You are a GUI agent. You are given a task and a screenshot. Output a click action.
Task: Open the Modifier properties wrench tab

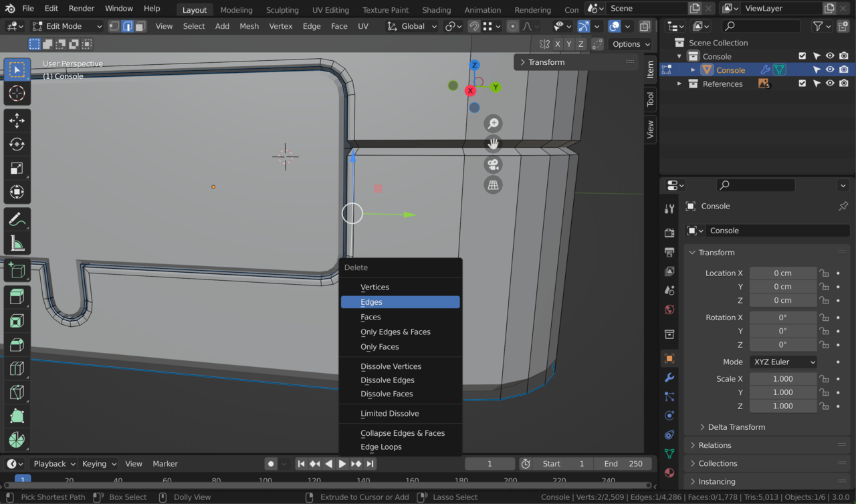pos(669,377)
